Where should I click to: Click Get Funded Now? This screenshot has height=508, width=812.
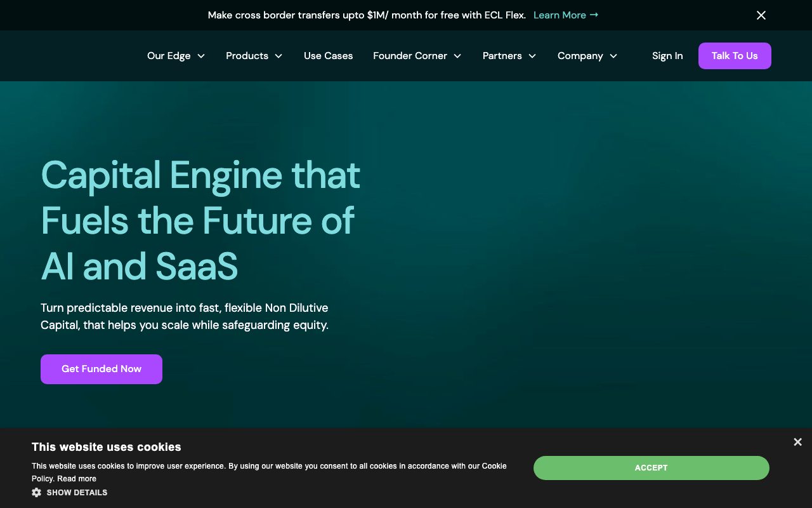[101, 369]
